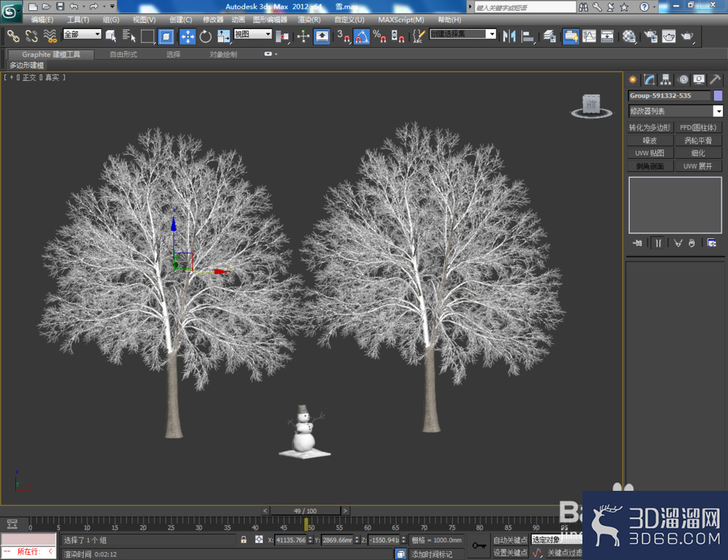This screenshot has width=728, height=560.
Task: Toggle 3D Snaps button
Action: (x=343, y=36)
